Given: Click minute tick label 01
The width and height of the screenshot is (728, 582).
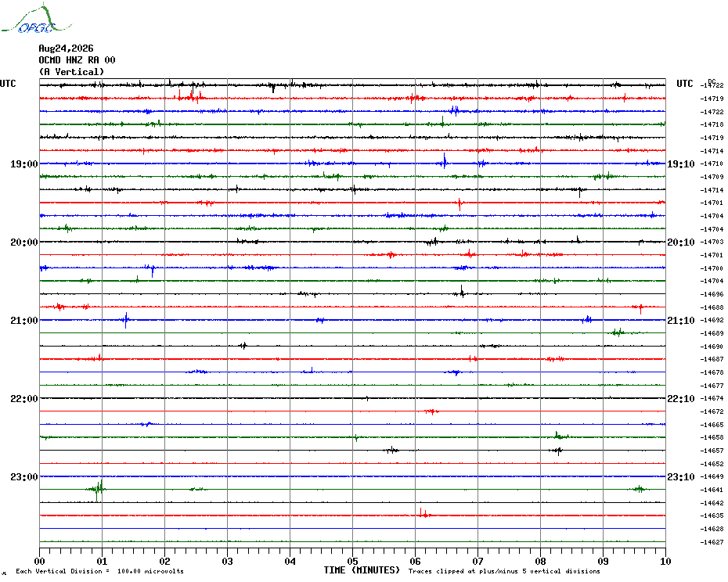Looking at the screenshot, I should point(102,561).
